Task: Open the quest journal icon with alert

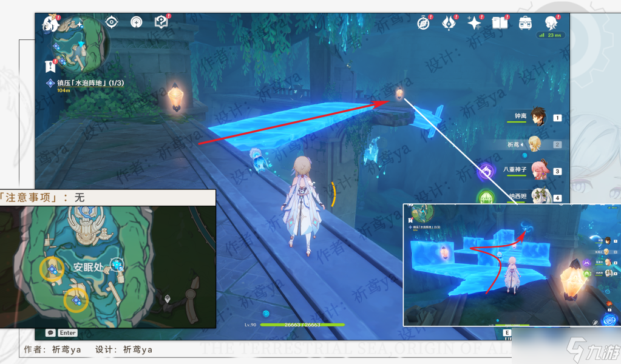Action: (50, 67)
